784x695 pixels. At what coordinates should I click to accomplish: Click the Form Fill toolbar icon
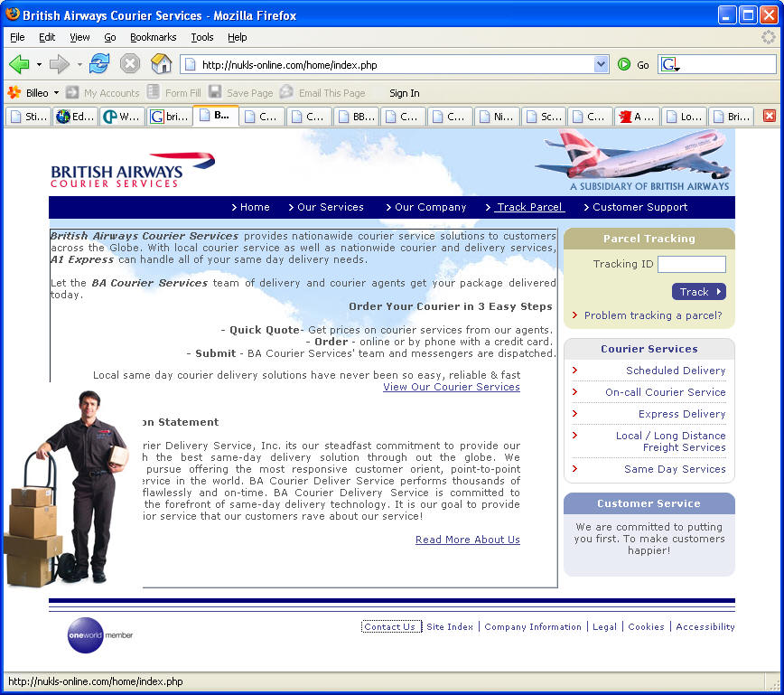[x=154, y=92]
